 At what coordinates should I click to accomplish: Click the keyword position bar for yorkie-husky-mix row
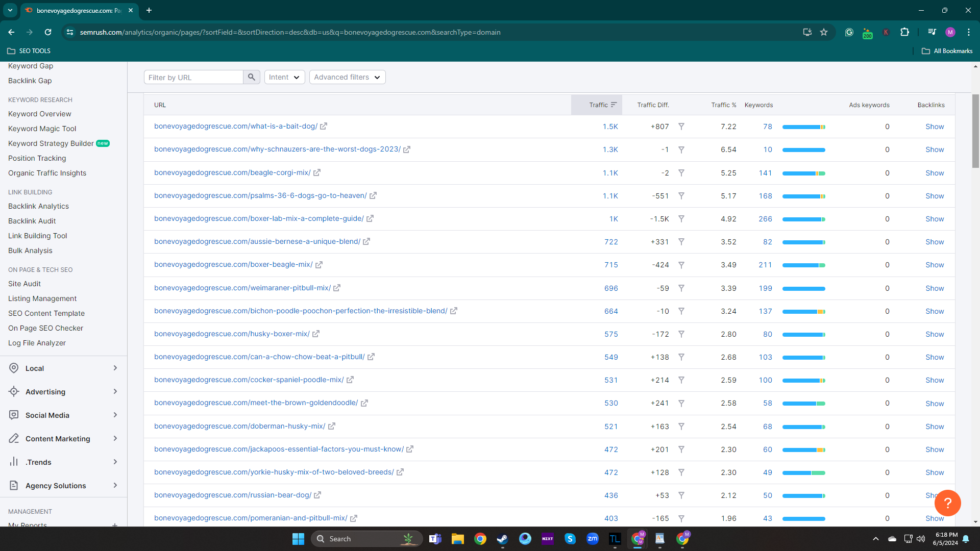tap(803, 473)
